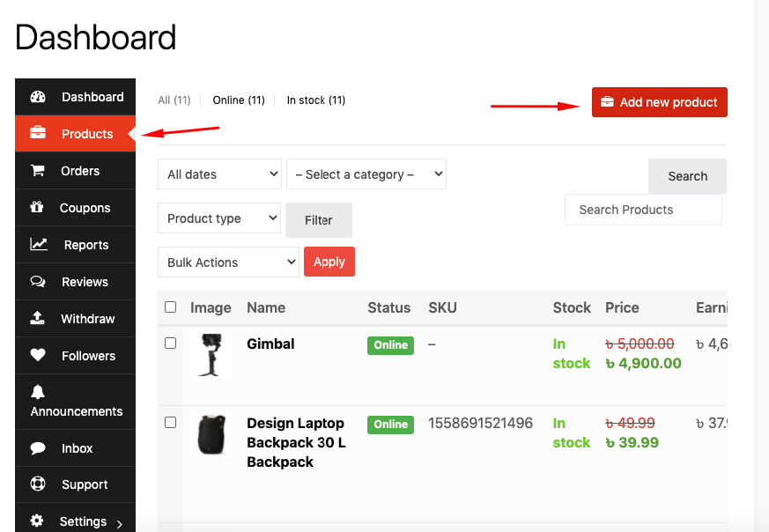Open the Followers menu item
Viewport: 769px width, 532px height.
pos(76,356)
